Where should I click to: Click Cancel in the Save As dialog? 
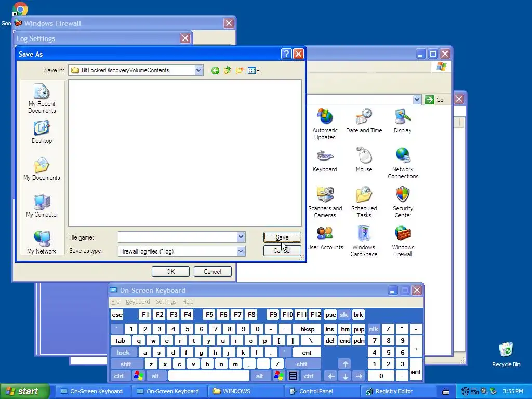(282, 251)
